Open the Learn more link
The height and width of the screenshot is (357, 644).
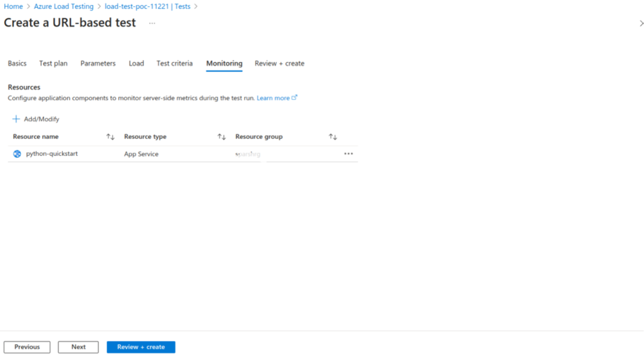pyautogui.click(x=273, y=98)
